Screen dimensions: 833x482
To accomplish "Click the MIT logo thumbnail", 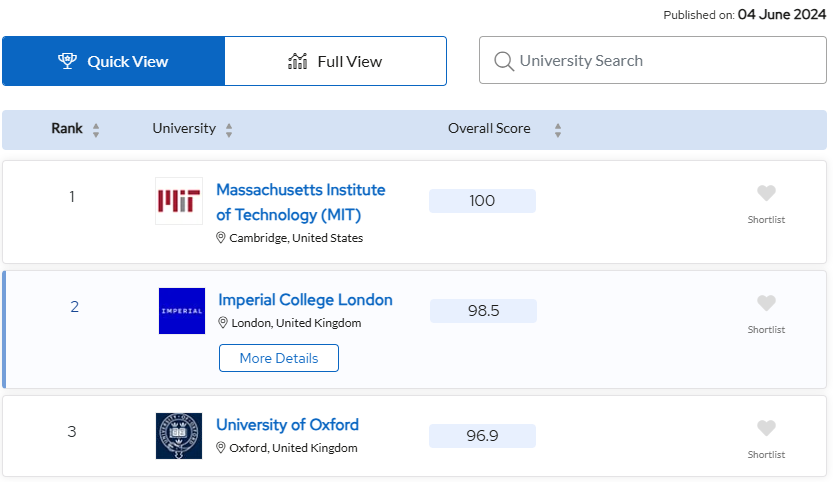I will 179,201.
